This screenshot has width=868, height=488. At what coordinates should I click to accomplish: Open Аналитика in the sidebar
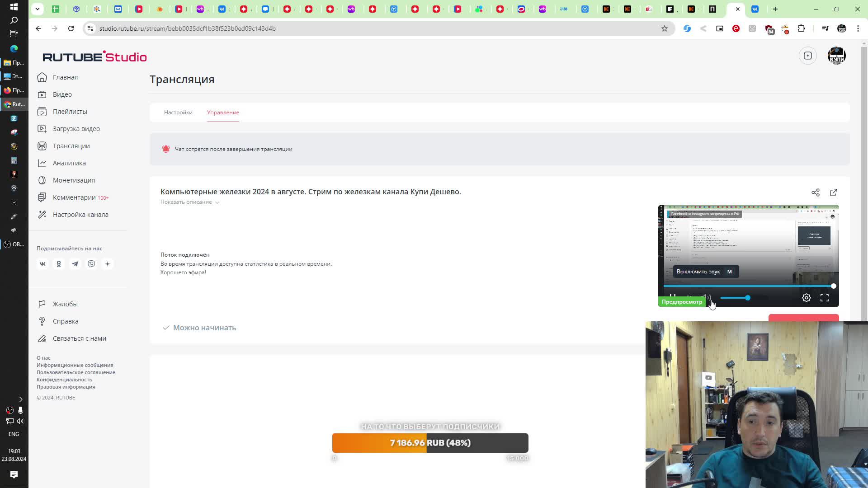(x=69, y=163)
